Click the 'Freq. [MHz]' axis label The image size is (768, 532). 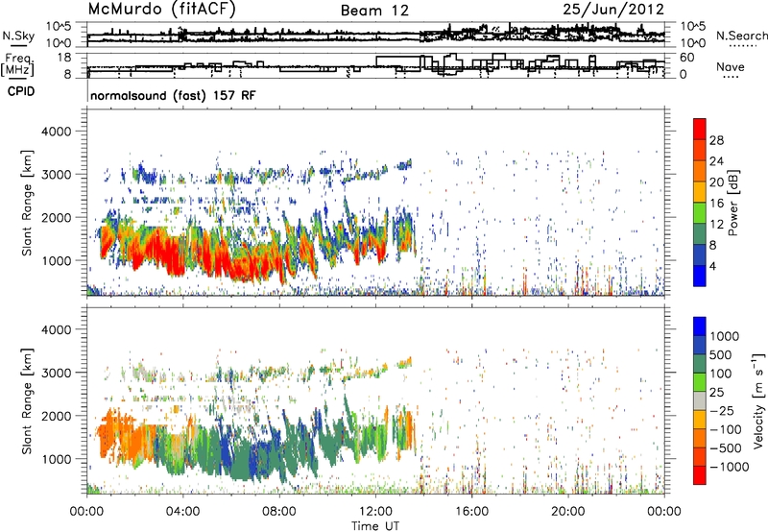tap(18, 64)
